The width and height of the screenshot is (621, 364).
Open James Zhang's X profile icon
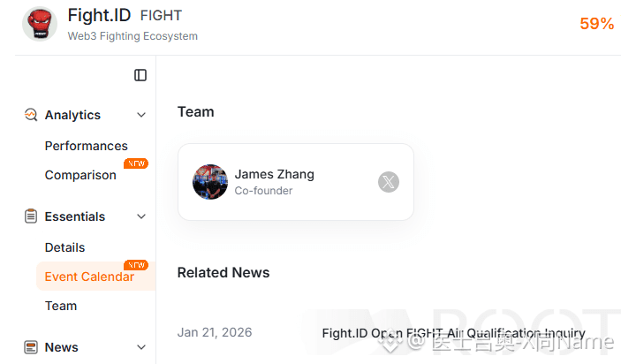[389, 182]
